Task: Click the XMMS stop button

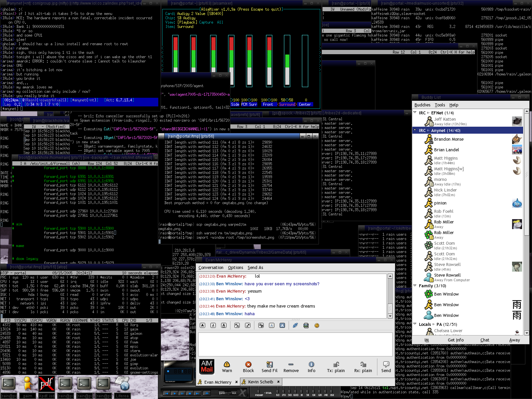Action: pos(190,393)
